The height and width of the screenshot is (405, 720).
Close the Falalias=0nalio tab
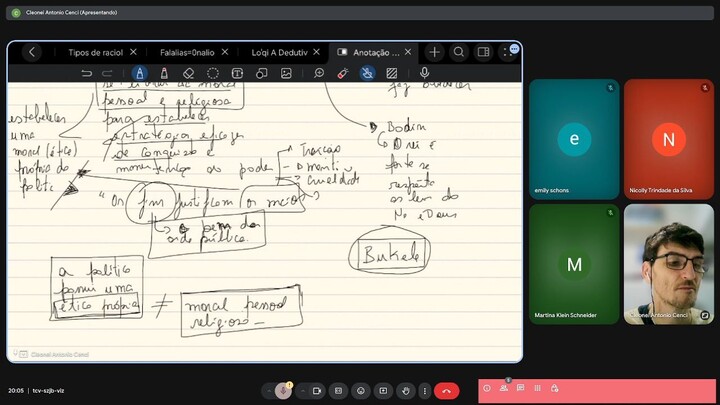tap(225, 52)
